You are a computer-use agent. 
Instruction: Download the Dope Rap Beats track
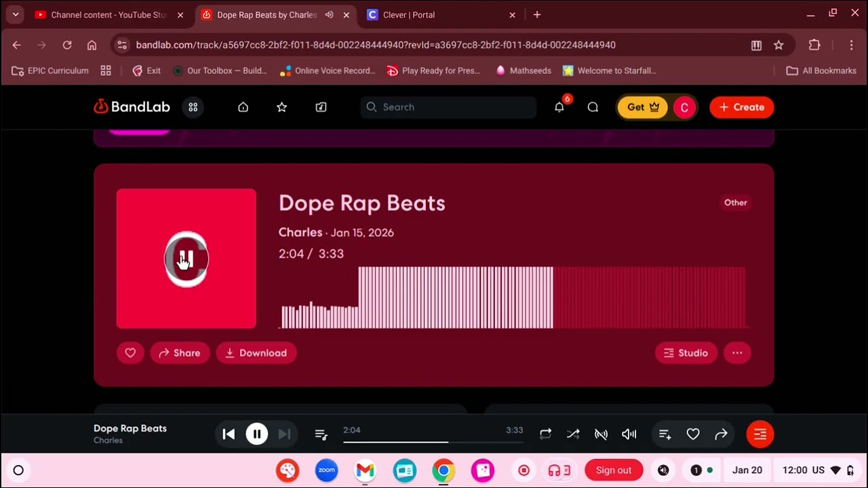tap(256, 353)
